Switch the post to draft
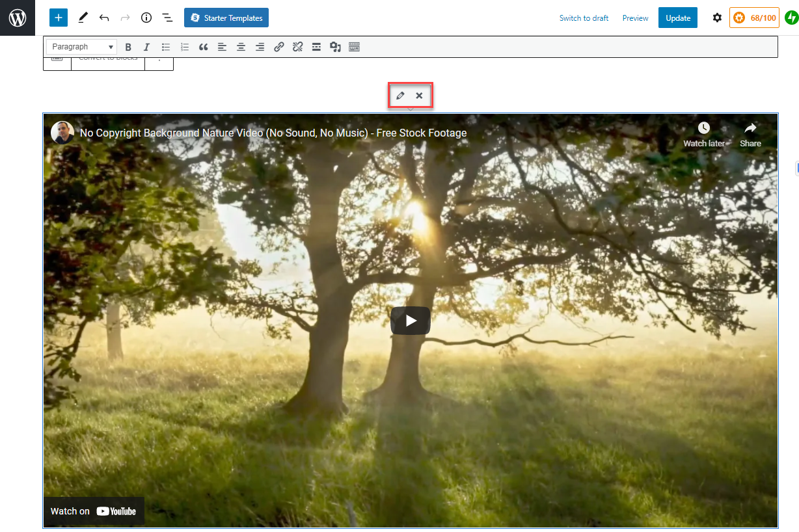Screen dimensions: 799x532 (x=584, y=18)
